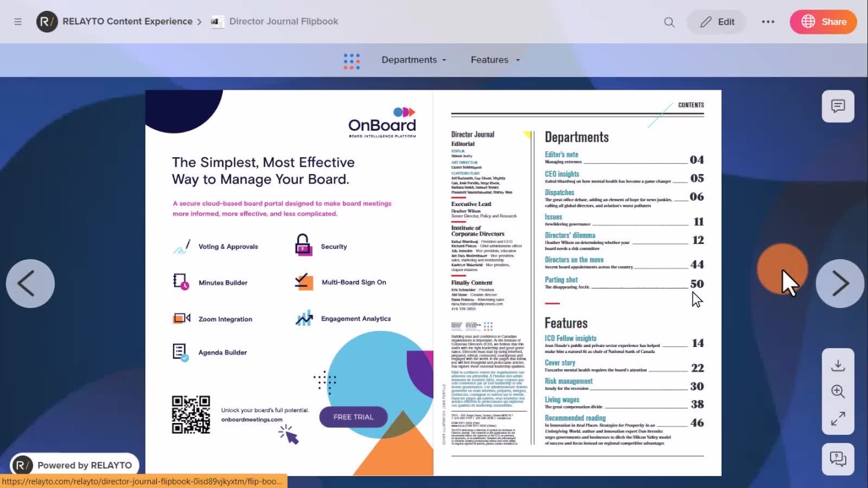Viewport: 868px width, 488px height.
Task: Click the Edit button
Action: (717, 22)
